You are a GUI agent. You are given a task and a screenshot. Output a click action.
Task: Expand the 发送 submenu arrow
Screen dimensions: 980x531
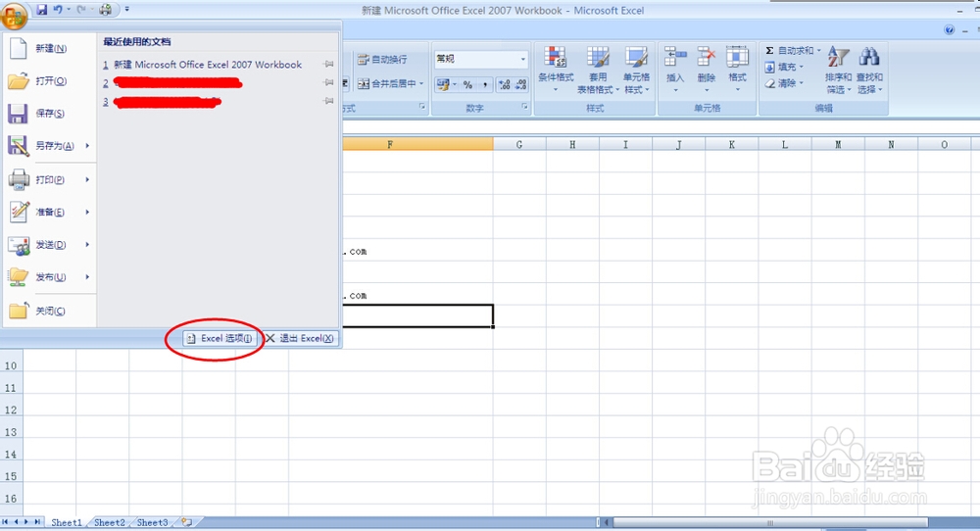click(x=87, y=244)
